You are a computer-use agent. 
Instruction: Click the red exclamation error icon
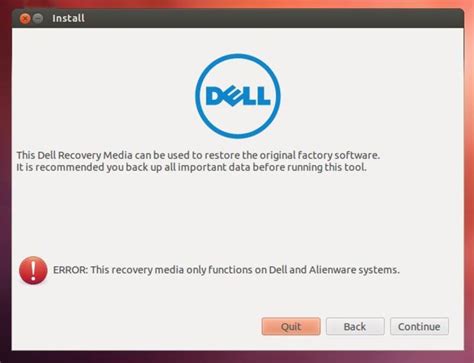(33, 270)
